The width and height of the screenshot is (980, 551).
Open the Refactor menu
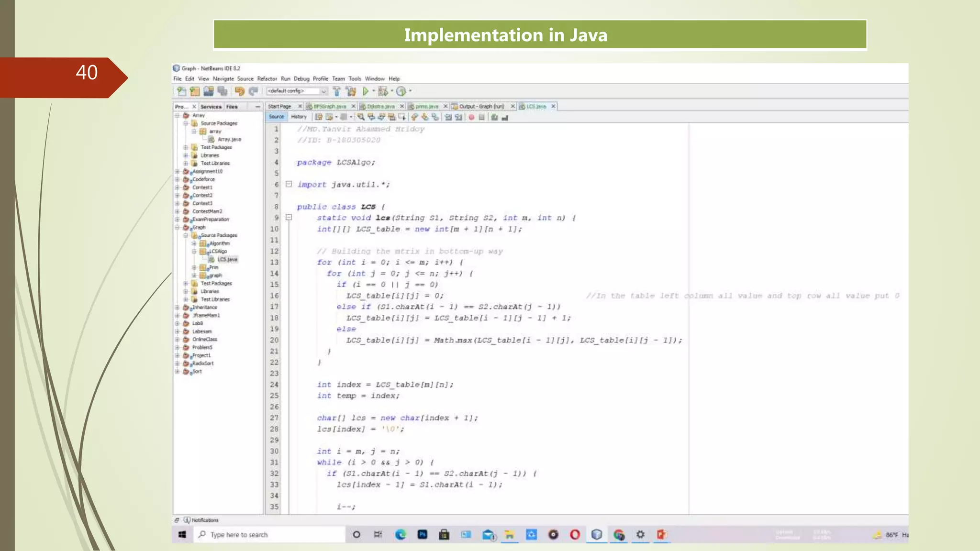[267, 79]
